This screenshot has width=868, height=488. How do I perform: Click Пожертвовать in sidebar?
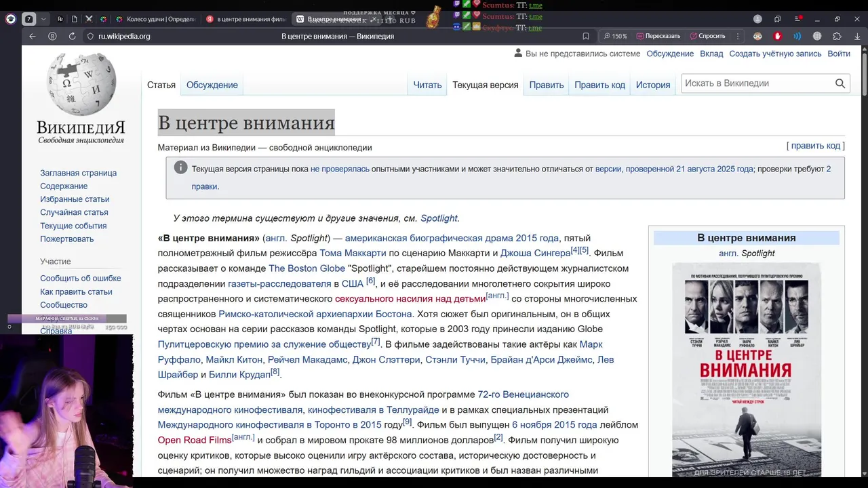point(67,239)
